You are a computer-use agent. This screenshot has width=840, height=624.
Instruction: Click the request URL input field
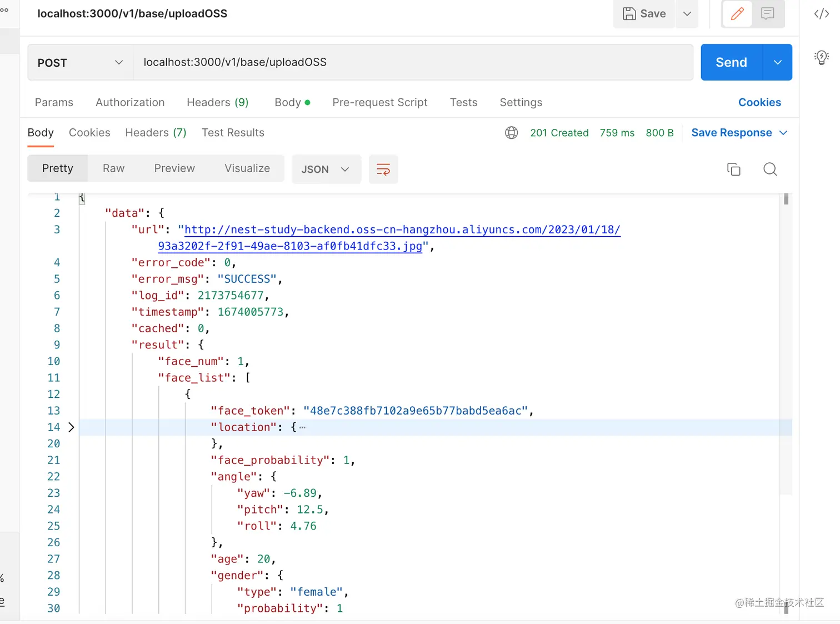pyautogui.click(x=413, y=62)
